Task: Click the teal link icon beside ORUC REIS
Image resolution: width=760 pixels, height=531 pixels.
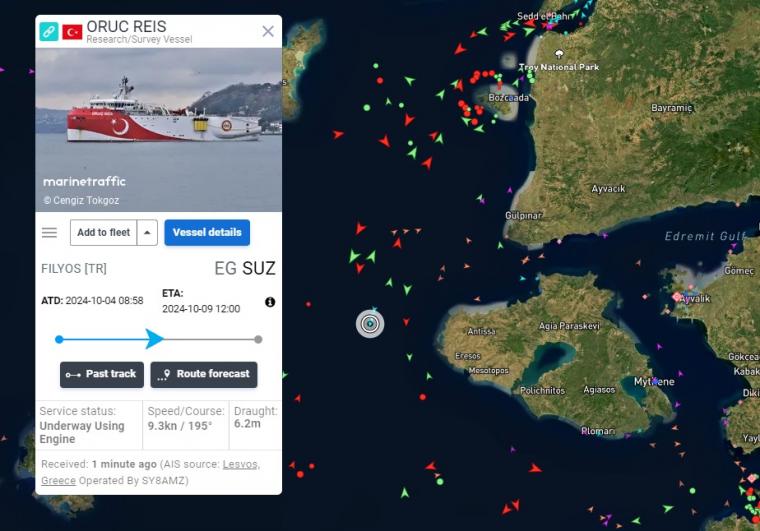Action: 49,31
